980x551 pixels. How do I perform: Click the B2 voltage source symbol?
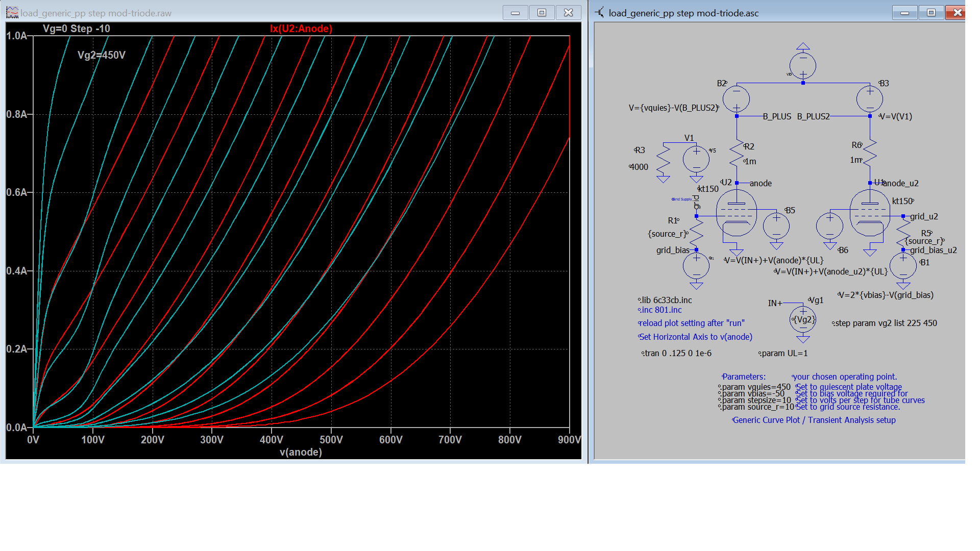(737, 99)
